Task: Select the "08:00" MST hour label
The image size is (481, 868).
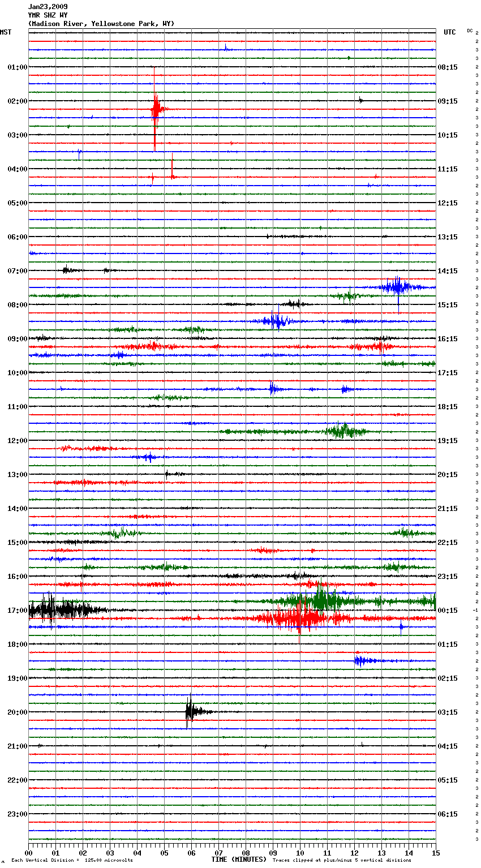Action: point(18,305)
